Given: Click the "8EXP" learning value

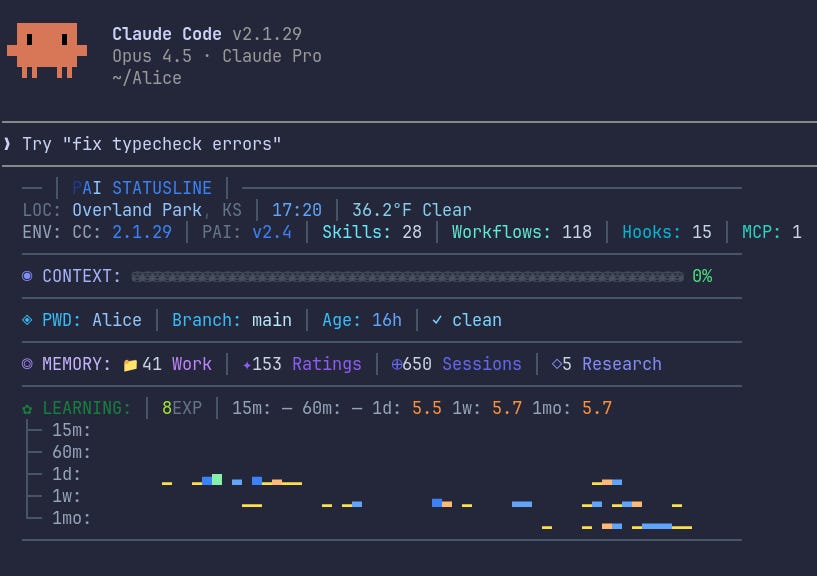Looking at the screenshot, I should (x=182, y=408).
